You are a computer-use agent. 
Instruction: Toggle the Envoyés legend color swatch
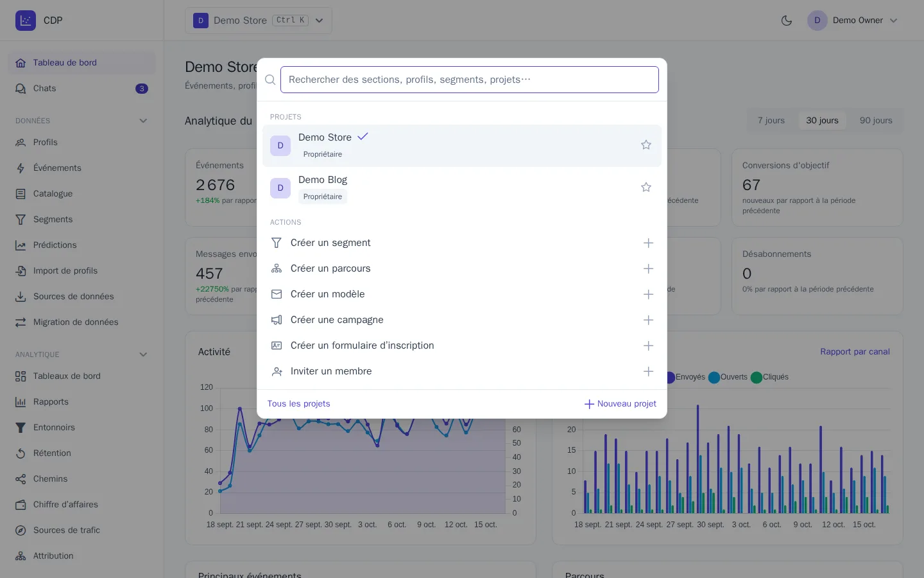(670, 378)
